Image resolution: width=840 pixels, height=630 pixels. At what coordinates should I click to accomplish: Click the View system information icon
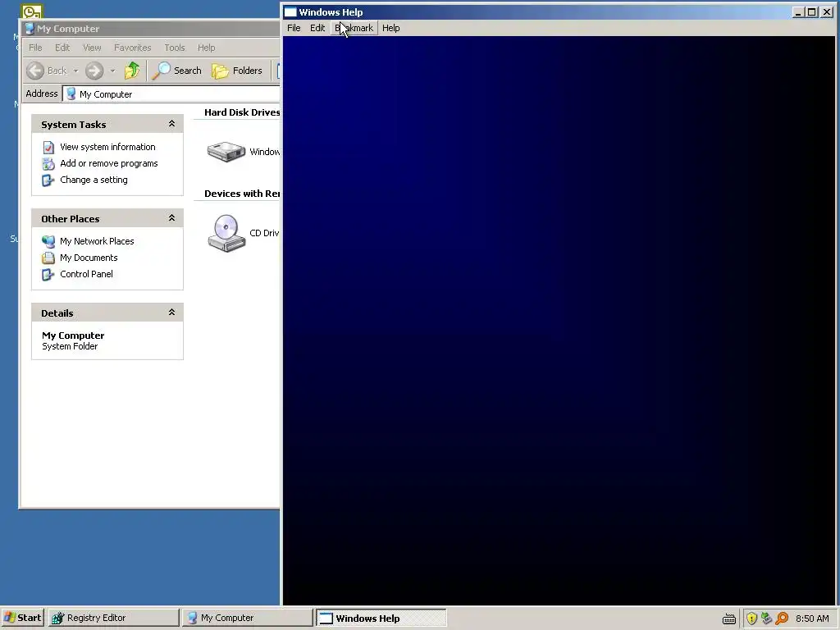click(48, 148)
